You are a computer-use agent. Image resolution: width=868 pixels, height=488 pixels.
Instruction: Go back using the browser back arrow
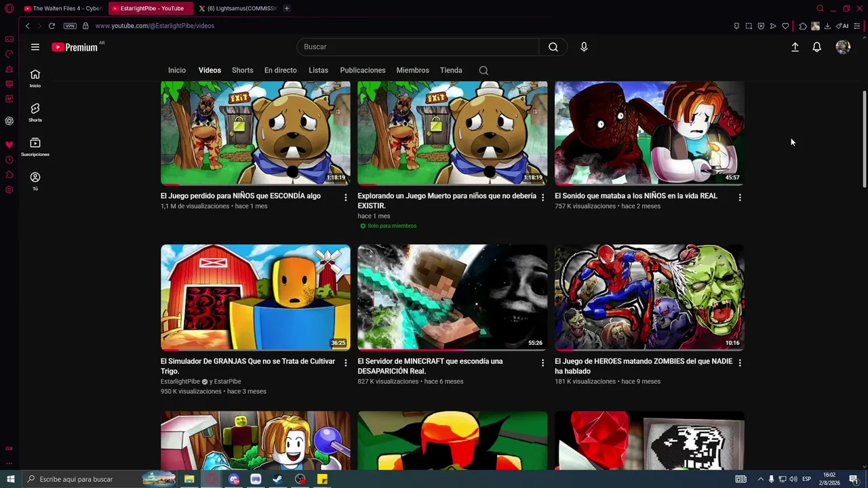(27, 26)
